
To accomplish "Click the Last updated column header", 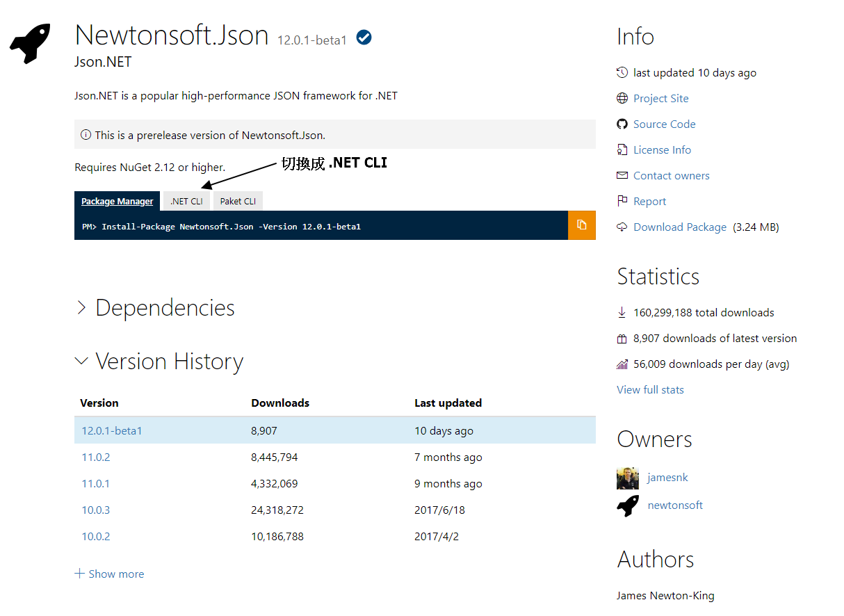I will pos(448,403).
